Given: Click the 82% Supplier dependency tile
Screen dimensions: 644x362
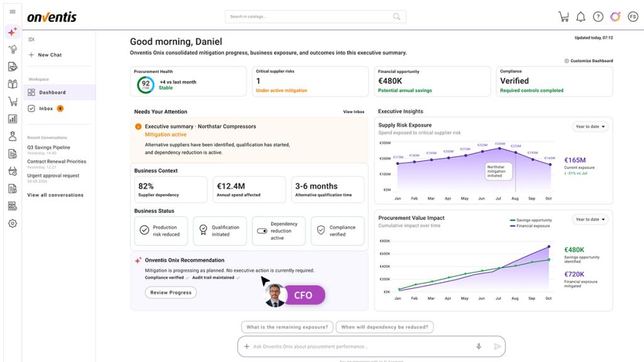Looking at the screenshot, I should (x=170, y=190).
